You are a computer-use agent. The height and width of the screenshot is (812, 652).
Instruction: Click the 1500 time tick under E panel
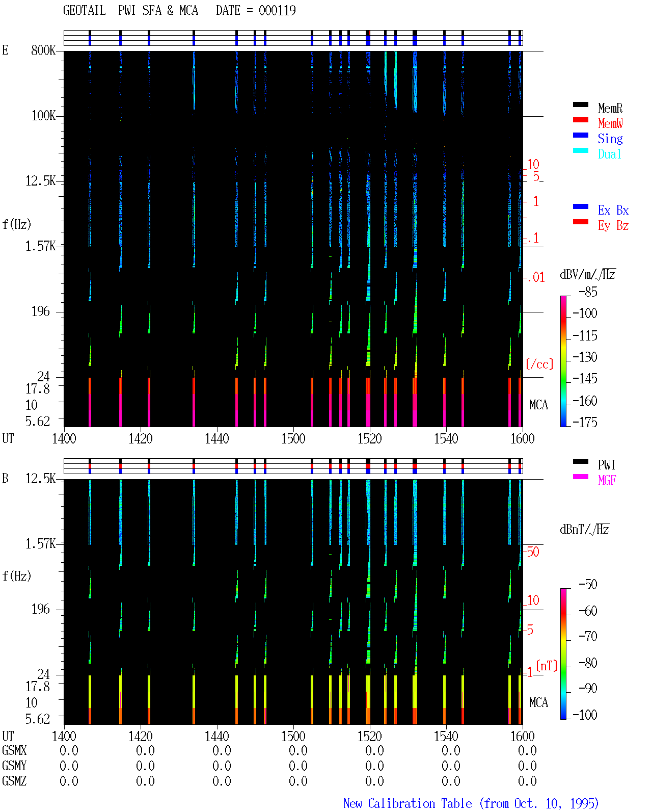pos(293,438)
